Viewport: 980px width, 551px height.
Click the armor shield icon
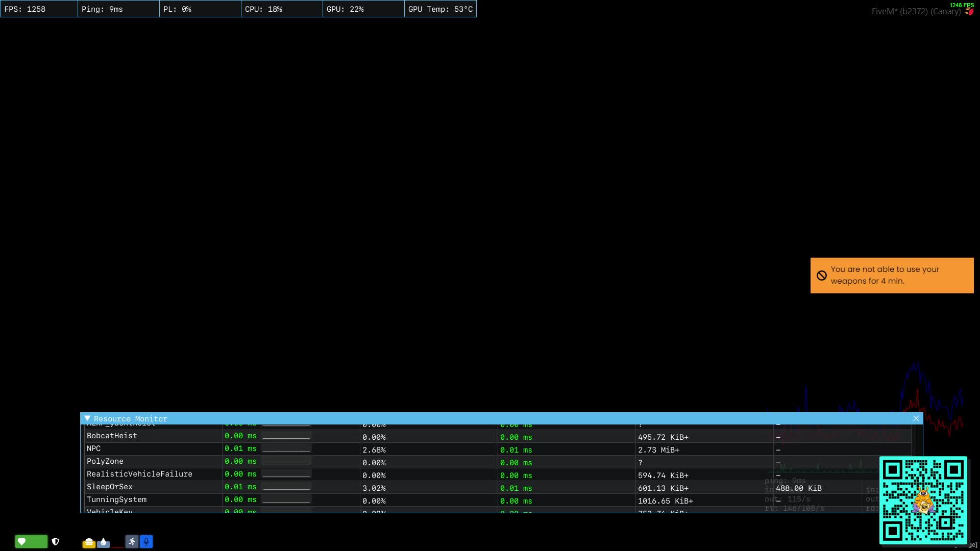(56, 542)
